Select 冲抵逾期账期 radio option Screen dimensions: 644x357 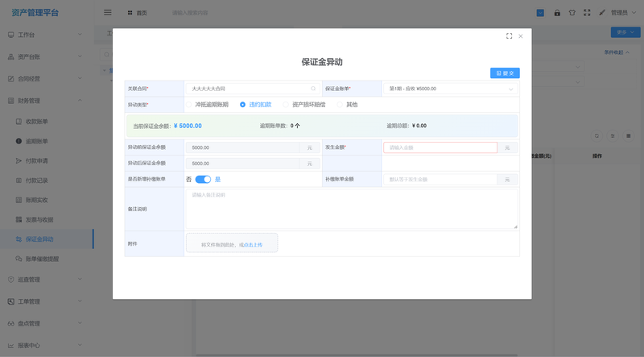coord(188,105)
